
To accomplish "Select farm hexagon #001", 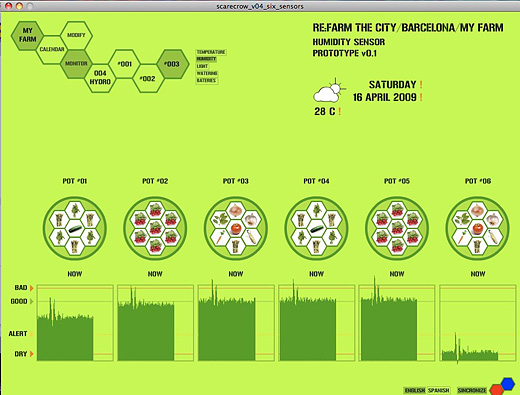I will [125, 64].
